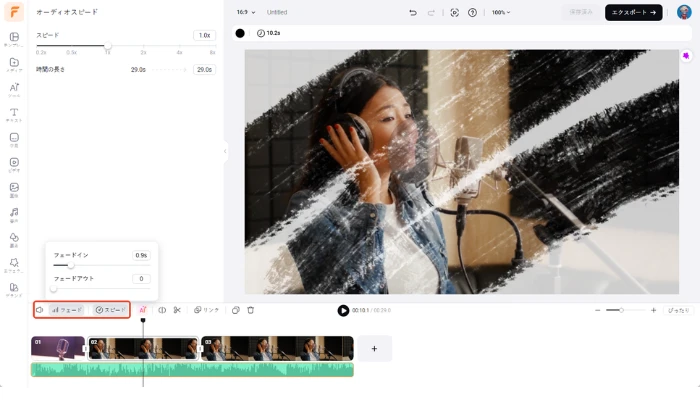Collapse the left panel with the arrow handle
Image resolution: width=700 pixels, height=400 pixels.
pos(225,152)
